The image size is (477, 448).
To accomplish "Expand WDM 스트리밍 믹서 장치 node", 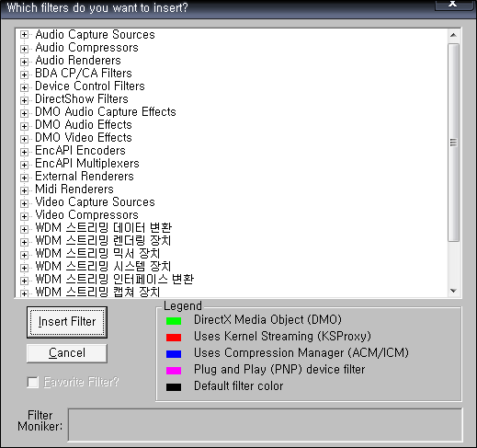I will tap(24, 255).
